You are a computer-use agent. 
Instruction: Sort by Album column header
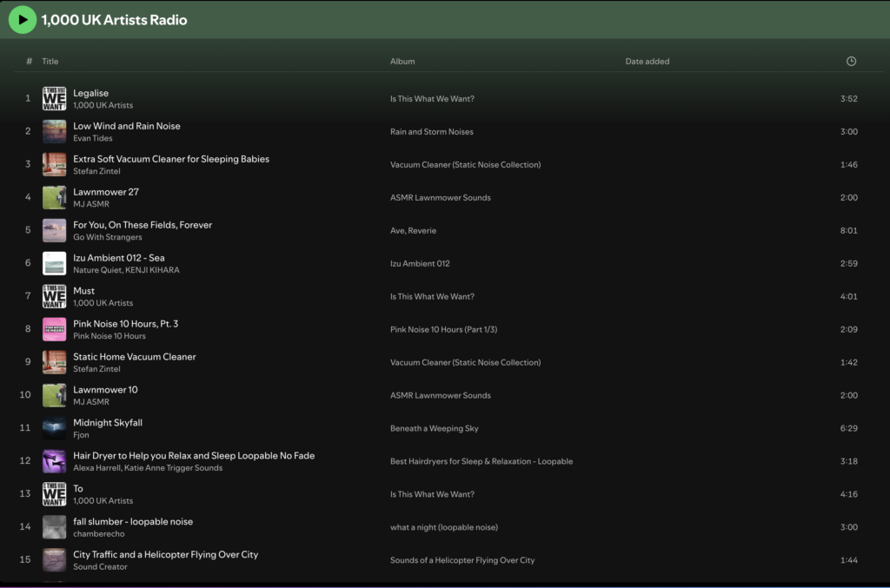coord(402,62)
